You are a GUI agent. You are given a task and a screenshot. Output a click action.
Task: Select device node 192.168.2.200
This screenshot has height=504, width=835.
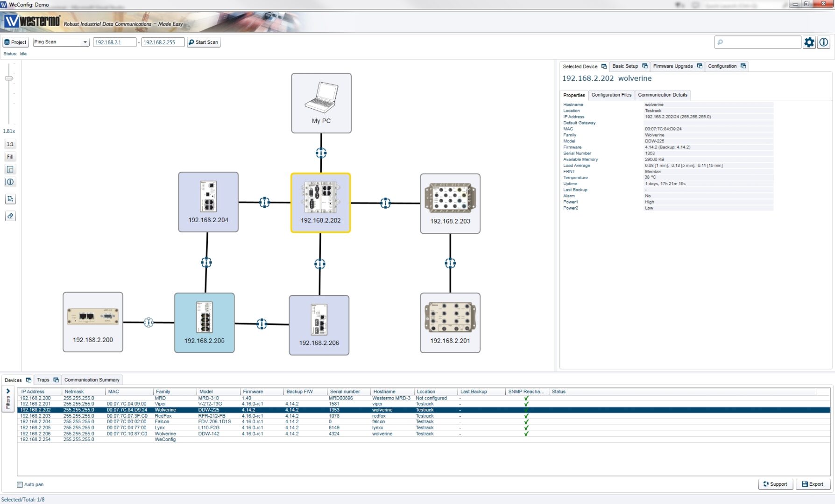(x=93, y=322)
